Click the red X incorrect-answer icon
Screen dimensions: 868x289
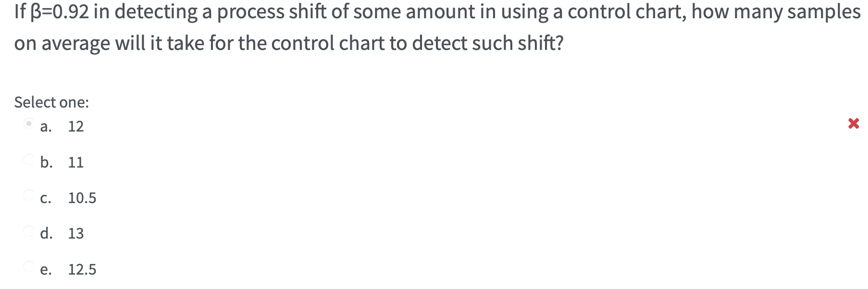click(x=854, y=123)
